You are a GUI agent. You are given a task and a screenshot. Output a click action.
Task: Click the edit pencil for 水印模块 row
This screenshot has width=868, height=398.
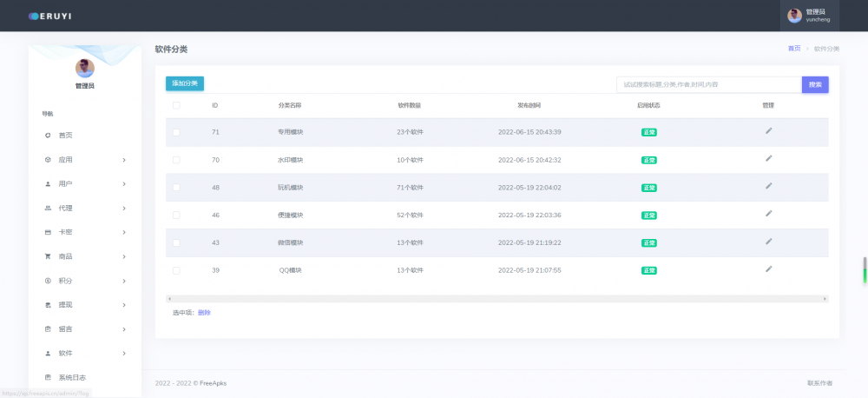[x=768, y=158]
